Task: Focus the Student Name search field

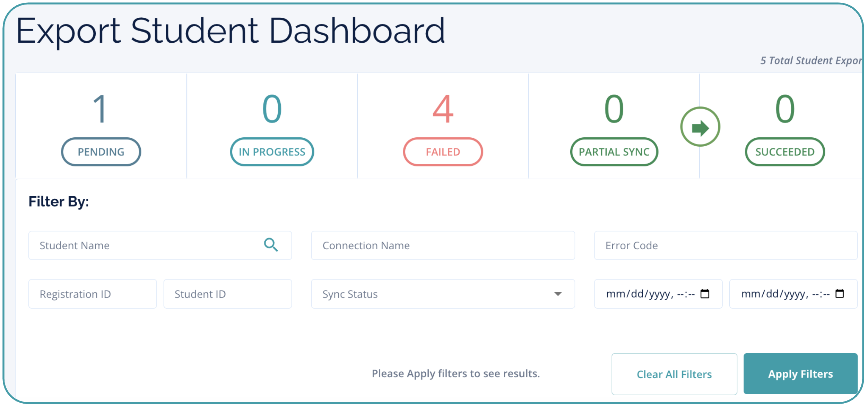Action: click(146, 245)
